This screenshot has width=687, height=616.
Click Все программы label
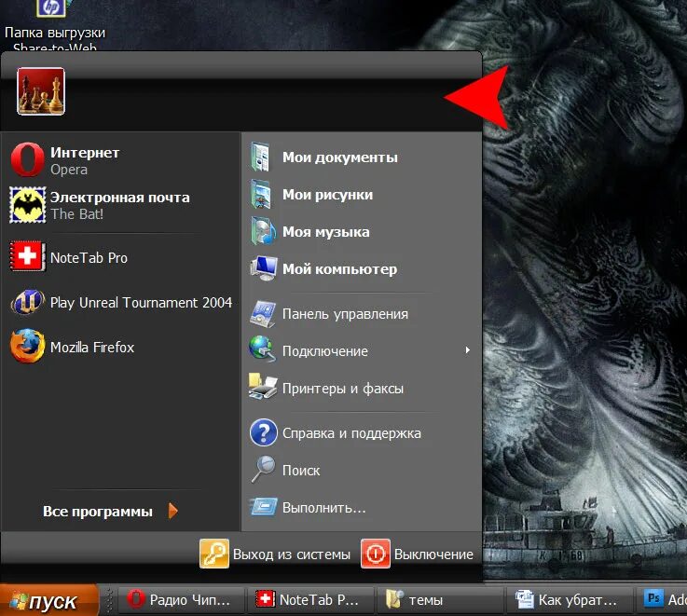point(98,512)
